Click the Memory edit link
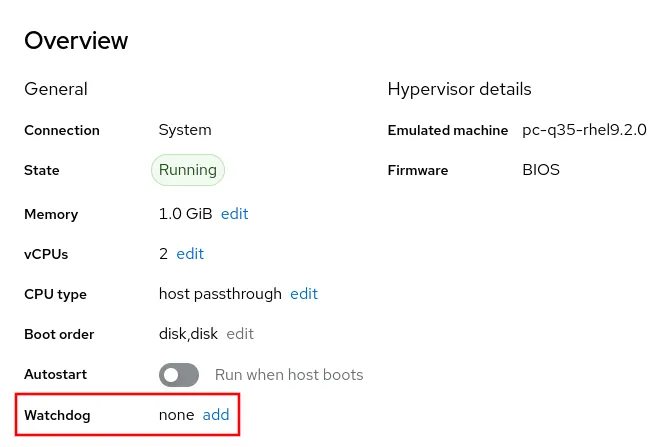Screen dimensions: 668x447 [234, 214]
